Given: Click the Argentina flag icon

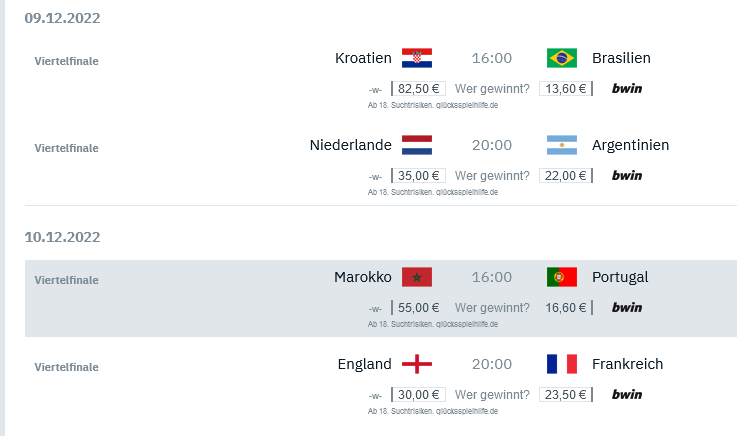Looking at the screenshot, I should [x=562, y=145].
